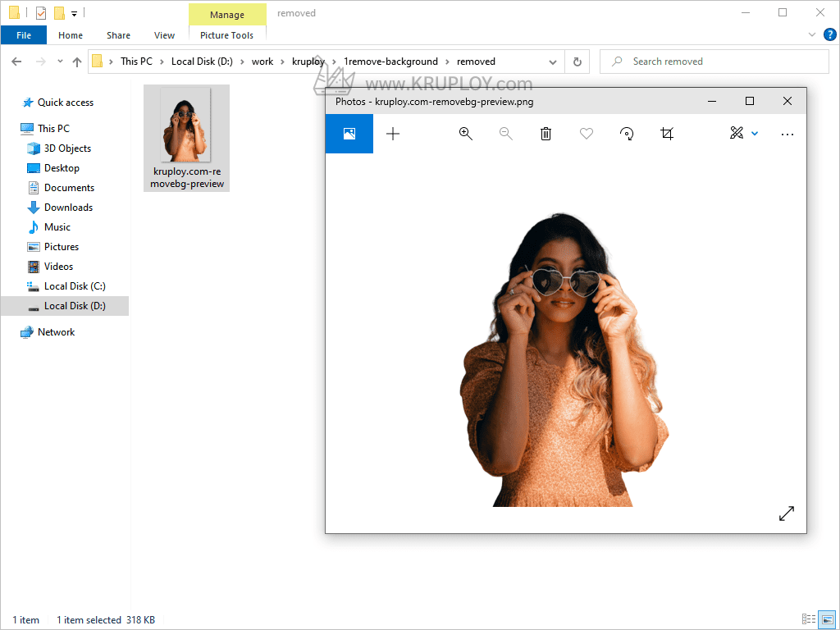
Task: Open recent locations dropdown in Explorer
Action: coord(60,62)
